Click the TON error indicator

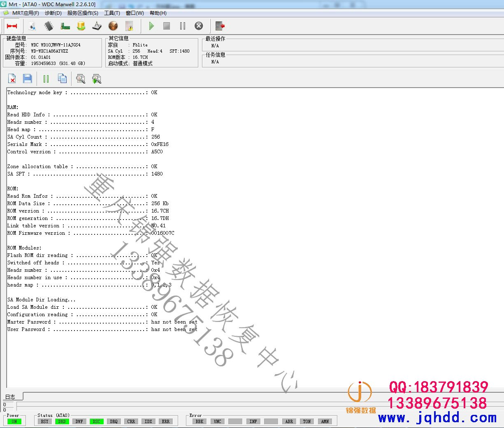point(307,421)
